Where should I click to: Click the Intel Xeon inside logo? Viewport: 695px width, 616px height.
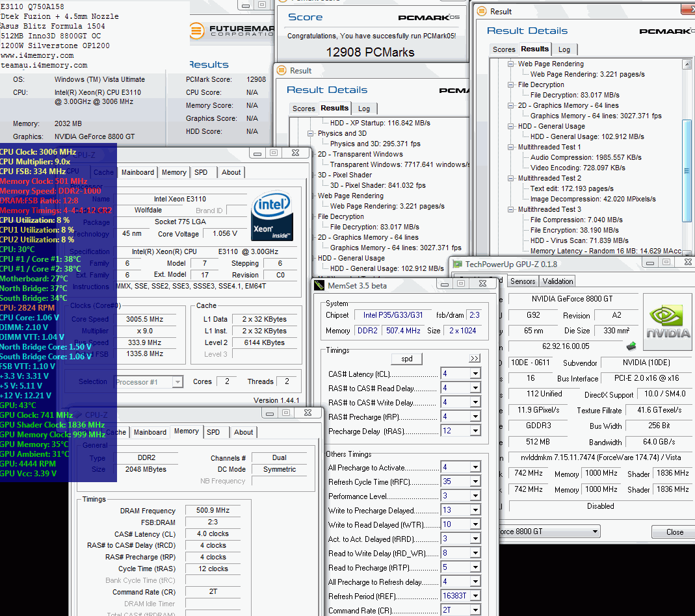pyautogui.click(x=272, y=216)
